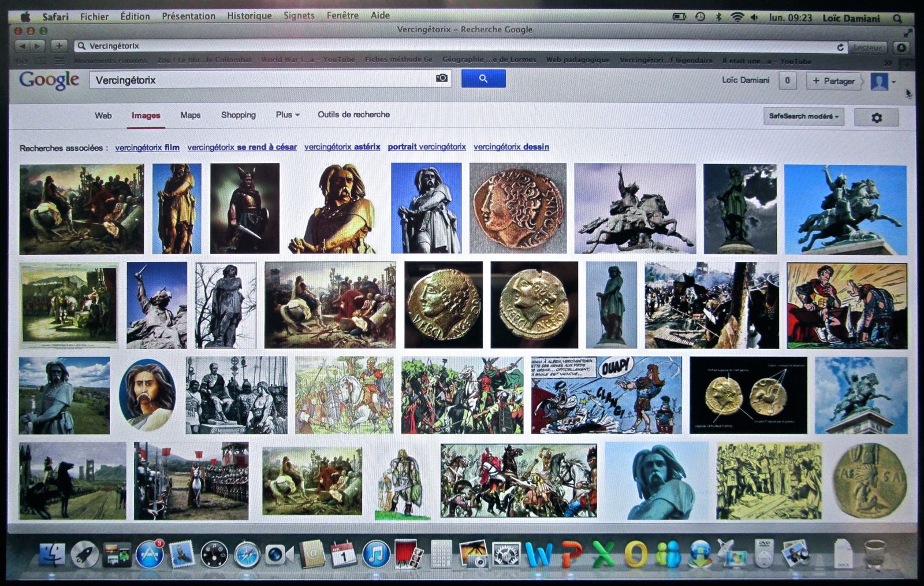The image size is (924, 586).
Task: Open Safari compass in the Dock
Action: pos(247,555)
